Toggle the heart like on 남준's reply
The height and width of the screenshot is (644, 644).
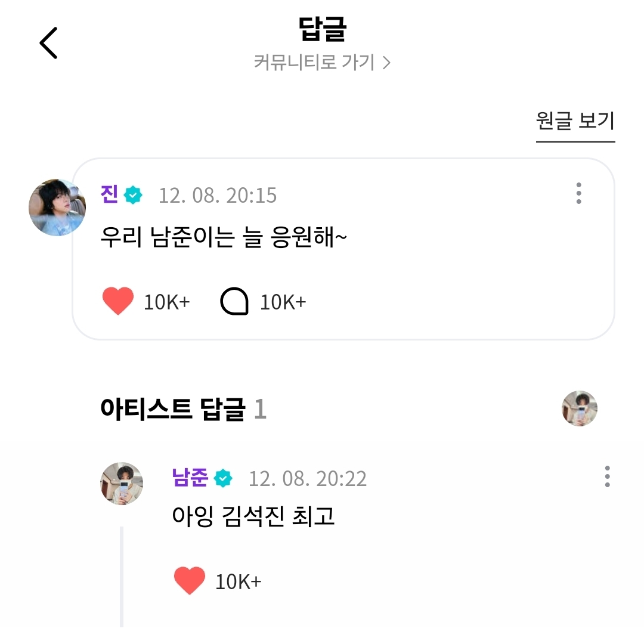click(x=190, y=580)
